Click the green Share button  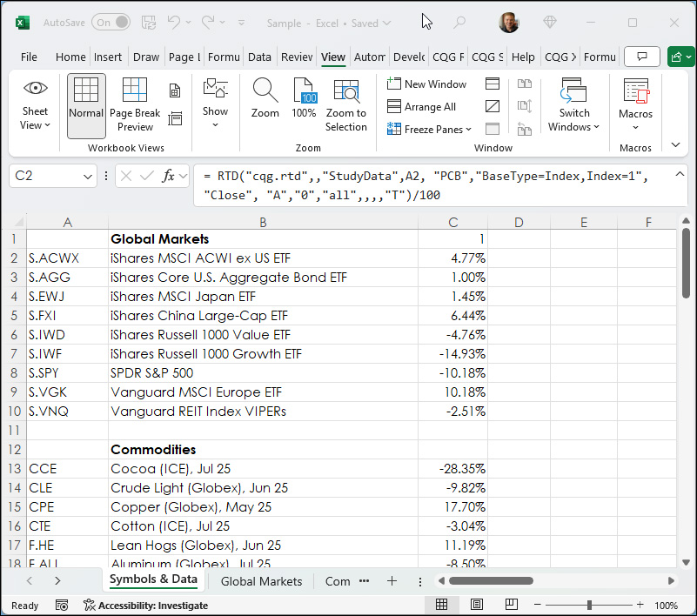coord(680,57)
